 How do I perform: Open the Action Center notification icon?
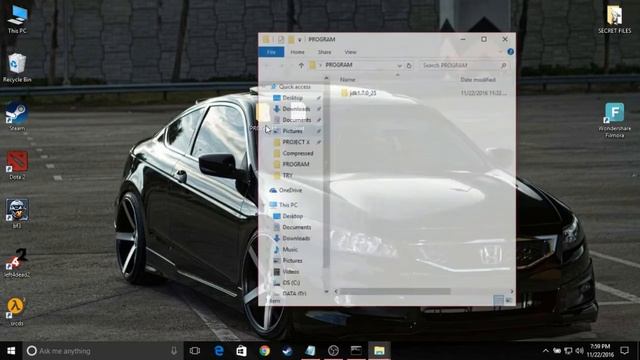(x=624, y=351)
